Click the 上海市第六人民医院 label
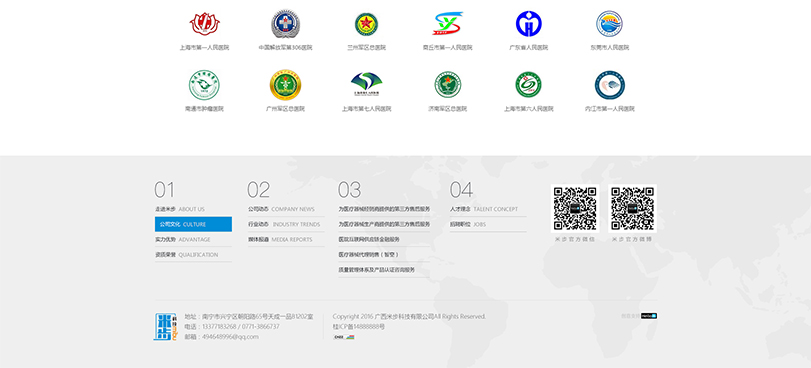 pos(529,109)
